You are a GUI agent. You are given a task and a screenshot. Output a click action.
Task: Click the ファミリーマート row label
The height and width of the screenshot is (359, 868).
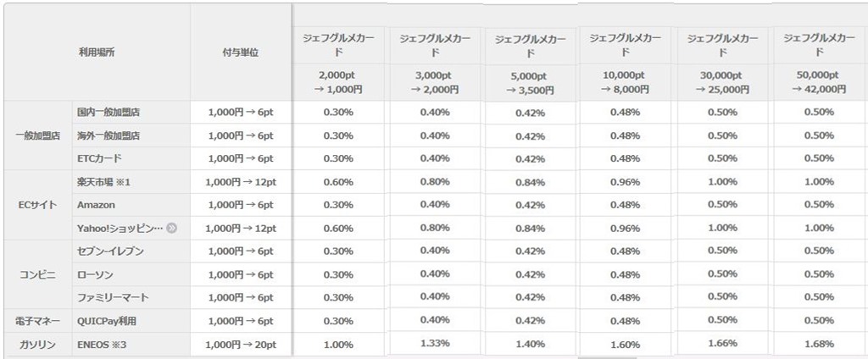pyautogui.click(x=113, y=297)
